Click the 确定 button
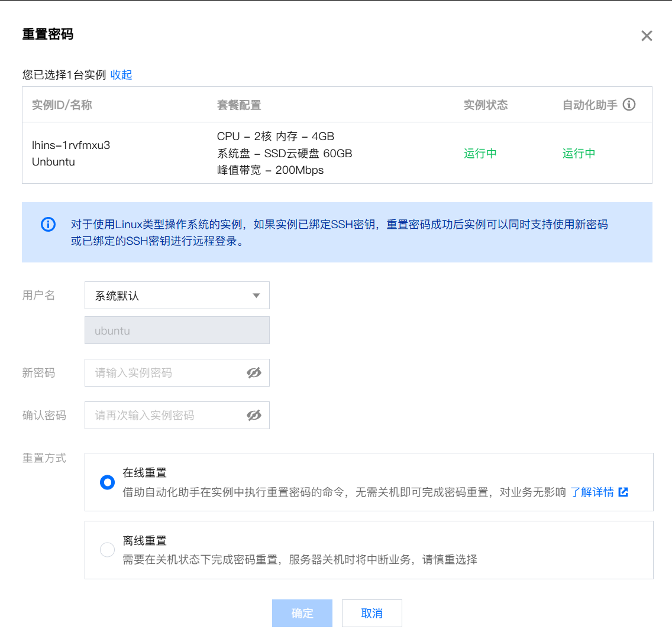Image resolution: width=672 pixels, height=639 pixels. (302, 614)
